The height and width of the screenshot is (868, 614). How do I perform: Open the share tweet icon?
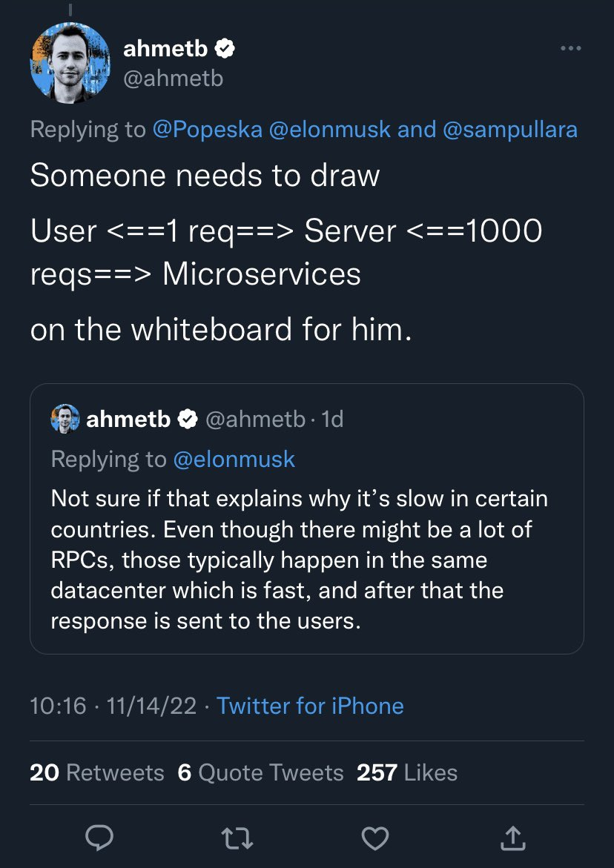pyautogui.click(x=512, y=838)
